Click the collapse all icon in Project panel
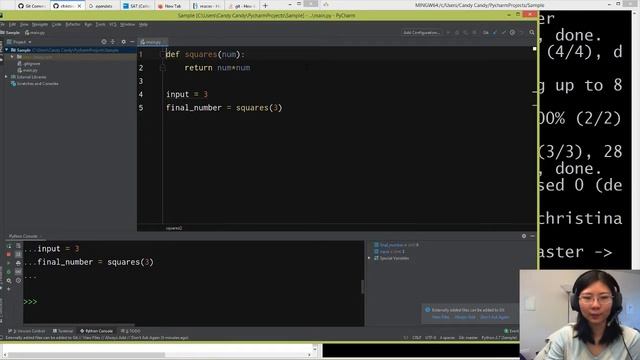 point(113,42)
